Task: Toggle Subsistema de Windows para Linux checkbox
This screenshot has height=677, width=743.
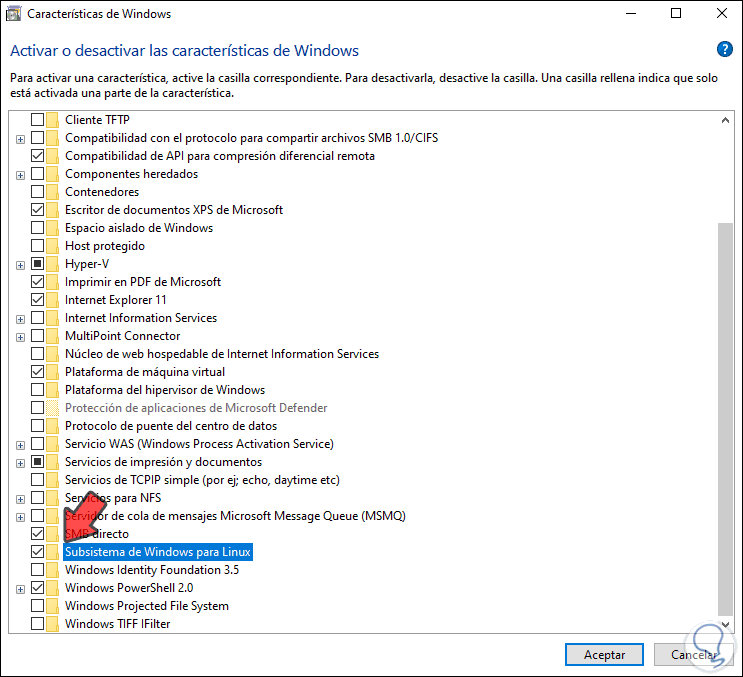Action: [37, 551]
